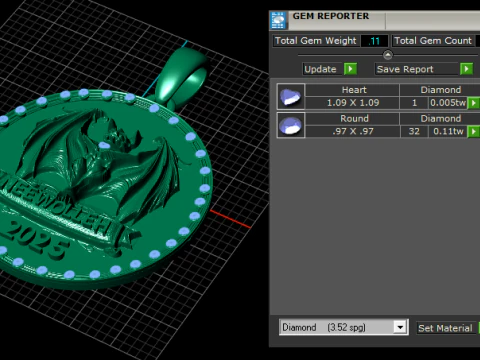Viewport: 480px width, 360px height.
Task: Click the Set Material button
Action: [445, 328]
